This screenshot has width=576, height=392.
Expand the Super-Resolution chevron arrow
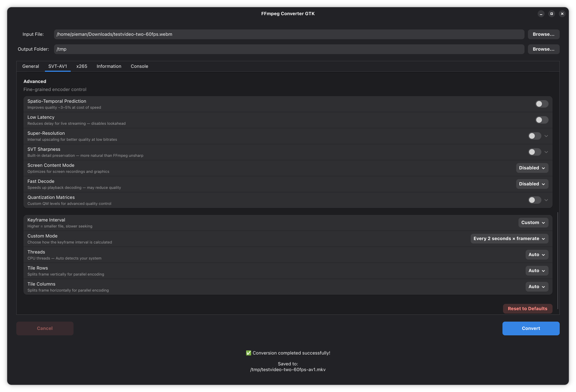546,136
